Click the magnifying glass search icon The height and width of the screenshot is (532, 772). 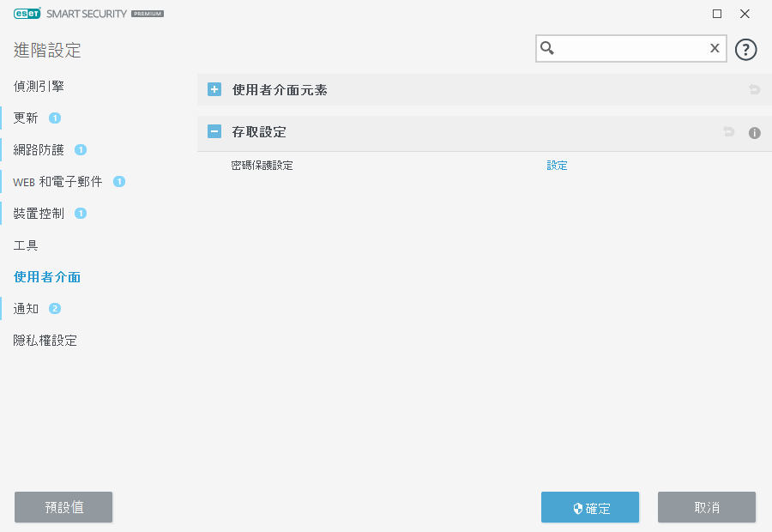tap(547, 49)
